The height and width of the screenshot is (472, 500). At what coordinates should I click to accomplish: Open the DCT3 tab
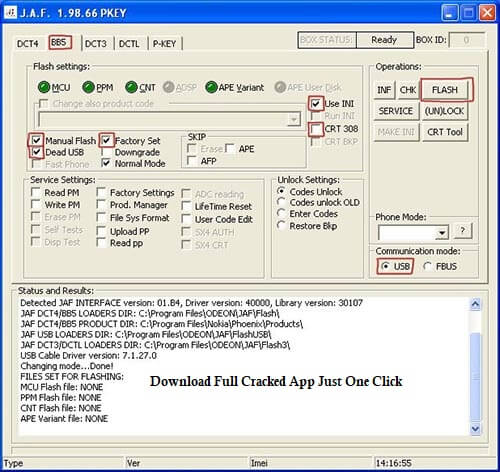tap(96, 44)
